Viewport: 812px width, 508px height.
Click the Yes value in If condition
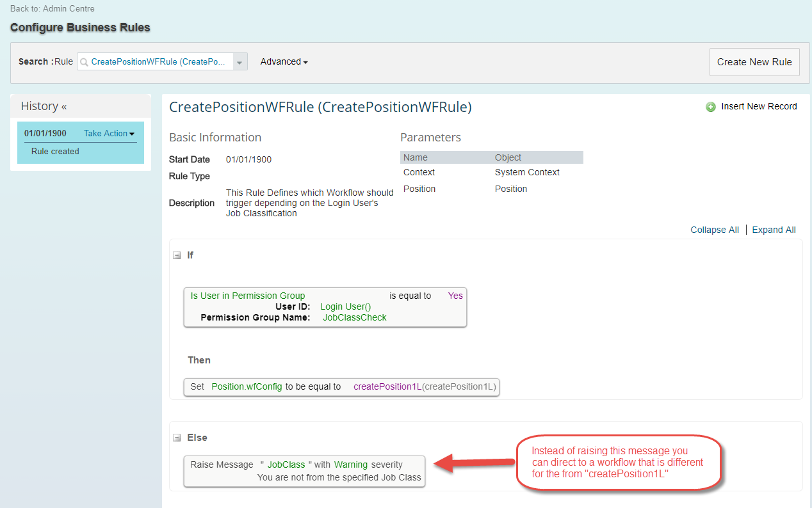coord(455,296)
